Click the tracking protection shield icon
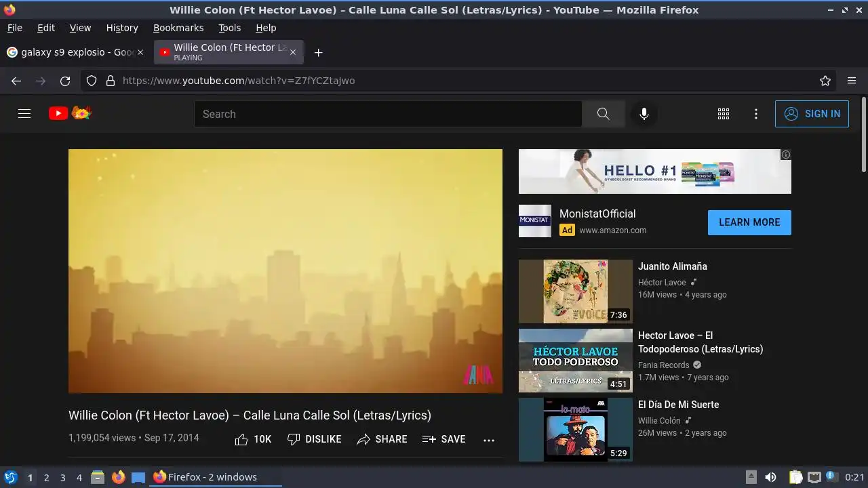This screenshot has height=488, width=868. tap(92, 81)
